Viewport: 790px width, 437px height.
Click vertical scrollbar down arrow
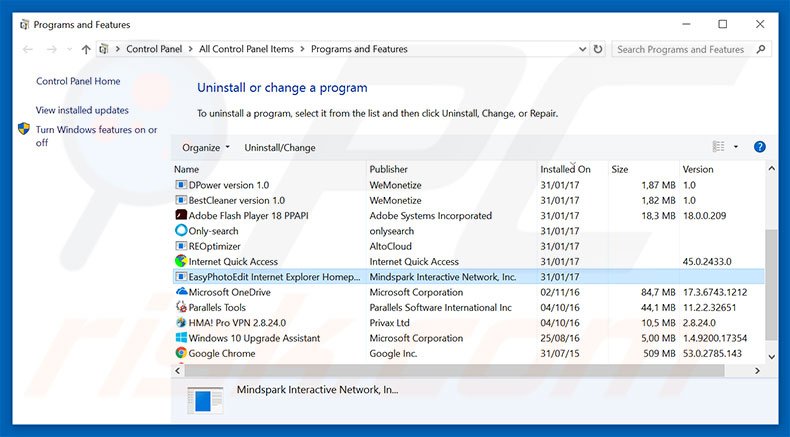pyautogui.click(x=771, y=356)
